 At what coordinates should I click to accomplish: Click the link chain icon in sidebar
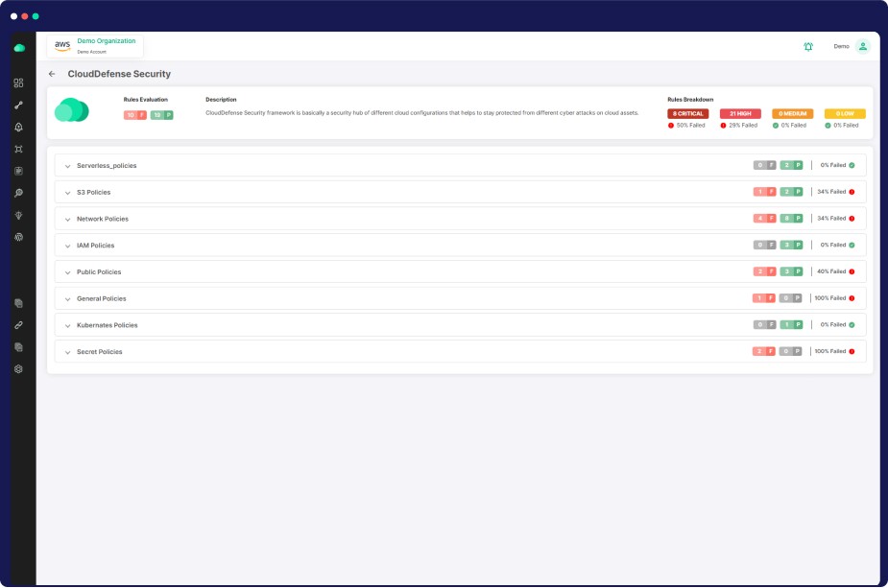tap(18, 325)
